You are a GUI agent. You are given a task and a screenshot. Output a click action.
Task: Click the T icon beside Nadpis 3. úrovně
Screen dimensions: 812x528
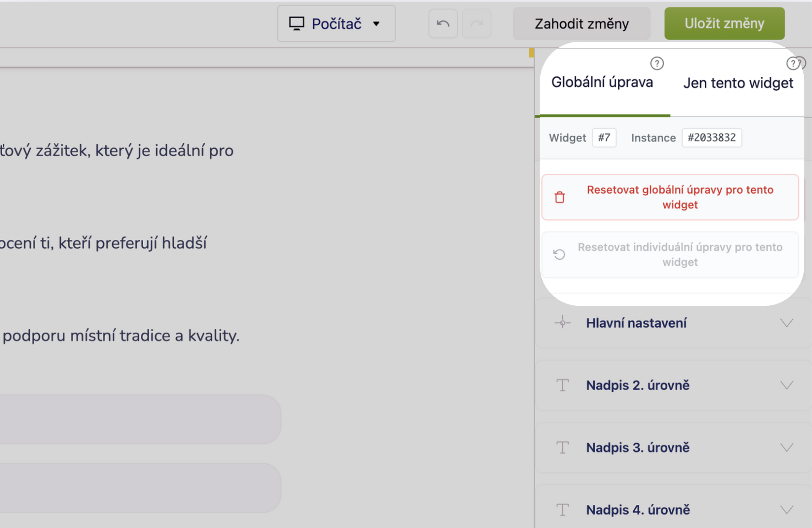pyautogui.click(x=562, y=447)
